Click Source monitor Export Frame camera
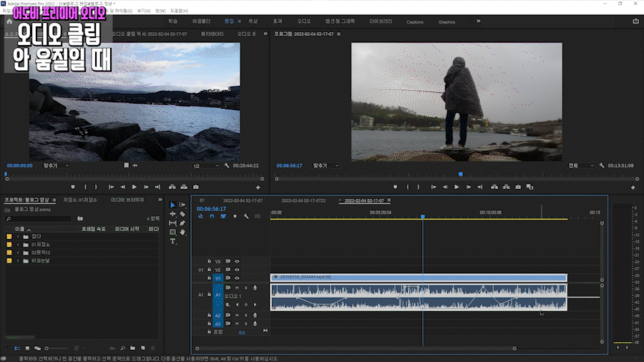 click(196, 187)
